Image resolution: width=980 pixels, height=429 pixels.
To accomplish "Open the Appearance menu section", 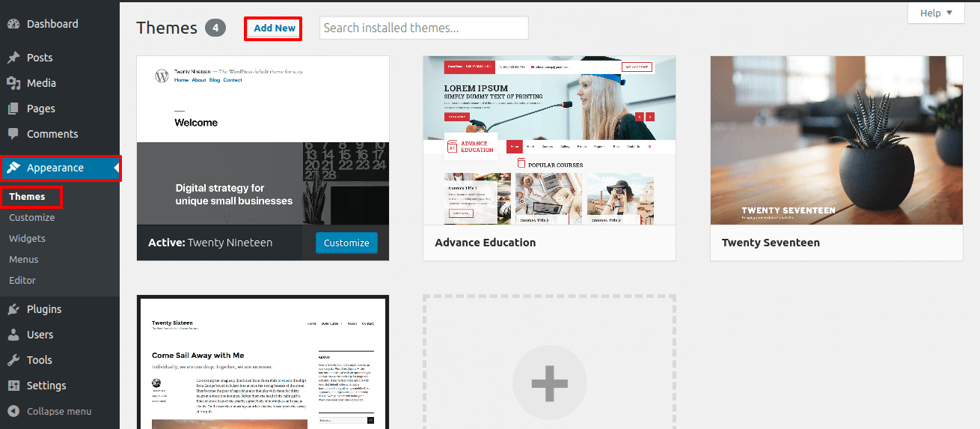I will tap(55, 168).
